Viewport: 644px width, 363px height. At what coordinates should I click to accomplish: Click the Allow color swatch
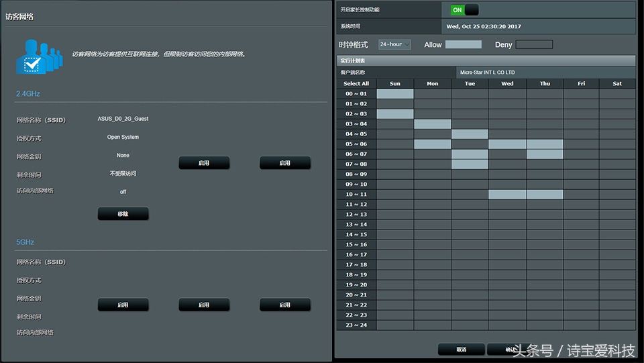point(463,44)
